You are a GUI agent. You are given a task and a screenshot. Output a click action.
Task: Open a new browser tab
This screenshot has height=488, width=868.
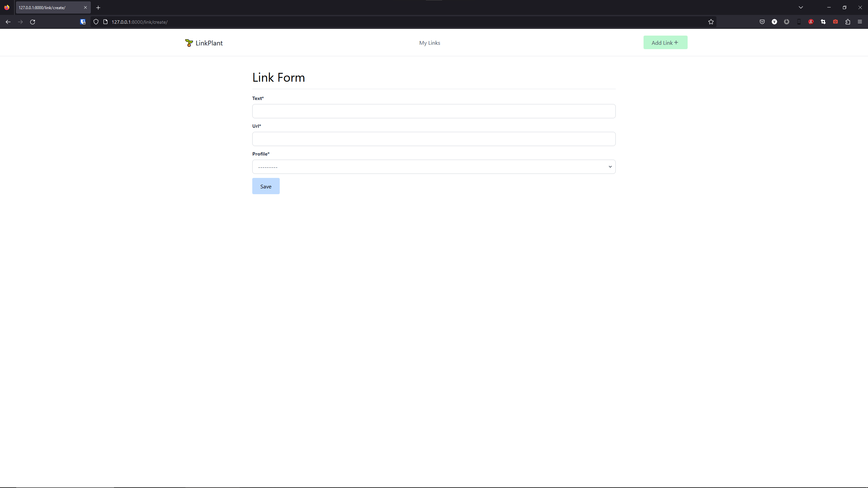click(x=98, y=7)
